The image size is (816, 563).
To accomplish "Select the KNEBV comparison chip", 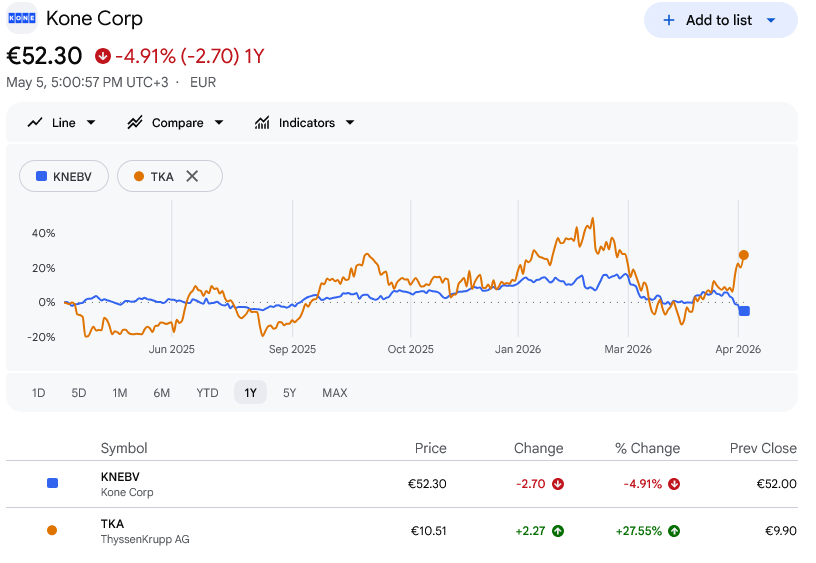I will point(64,176).
